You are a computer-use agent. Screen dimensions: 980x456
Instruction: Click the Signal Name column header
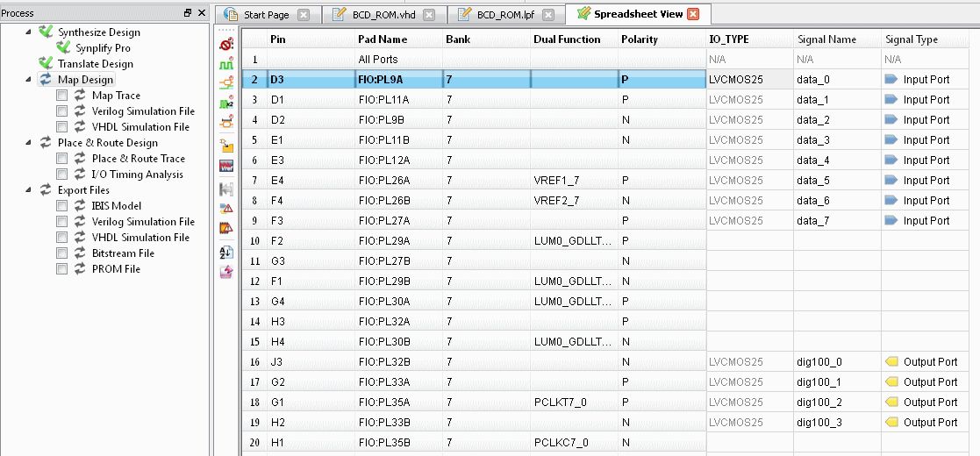838,39
